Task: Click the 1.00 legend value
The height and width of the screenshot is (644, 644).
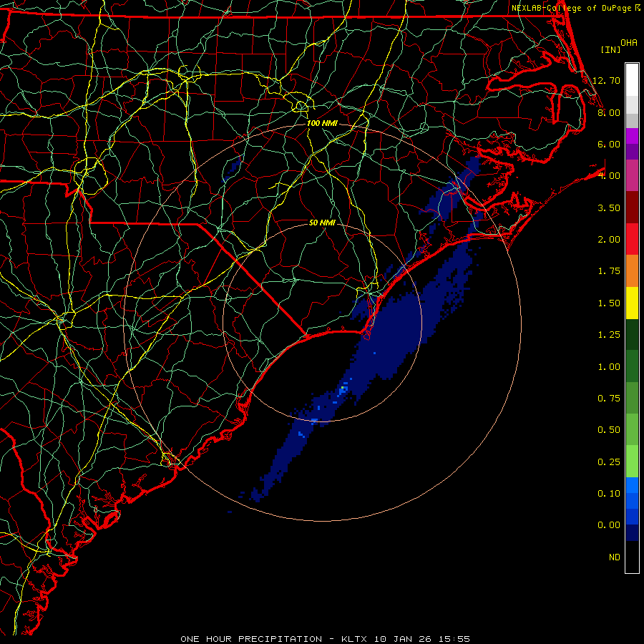Action: pos(609,367)
